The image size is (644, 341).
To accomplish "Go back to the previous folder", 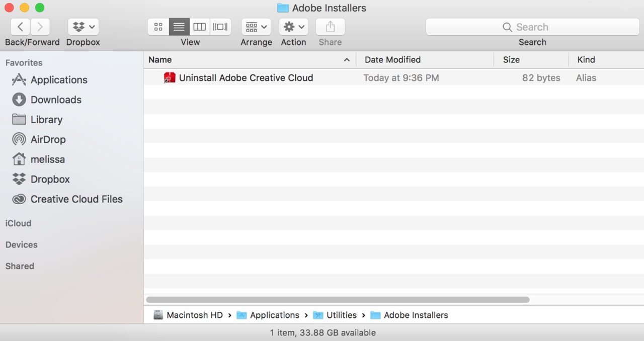I will [20, 27].
